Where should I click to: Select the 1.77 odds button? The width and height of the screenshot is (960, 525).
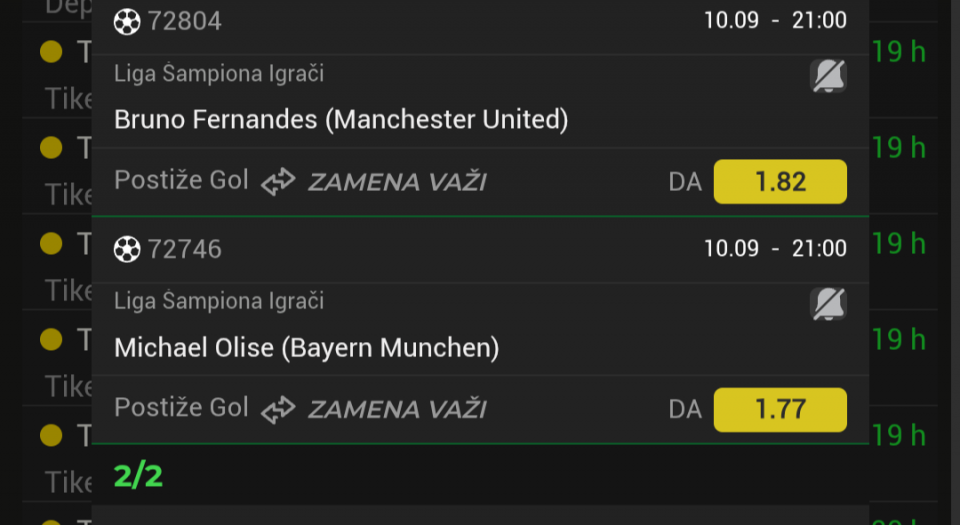pos(780,409)
